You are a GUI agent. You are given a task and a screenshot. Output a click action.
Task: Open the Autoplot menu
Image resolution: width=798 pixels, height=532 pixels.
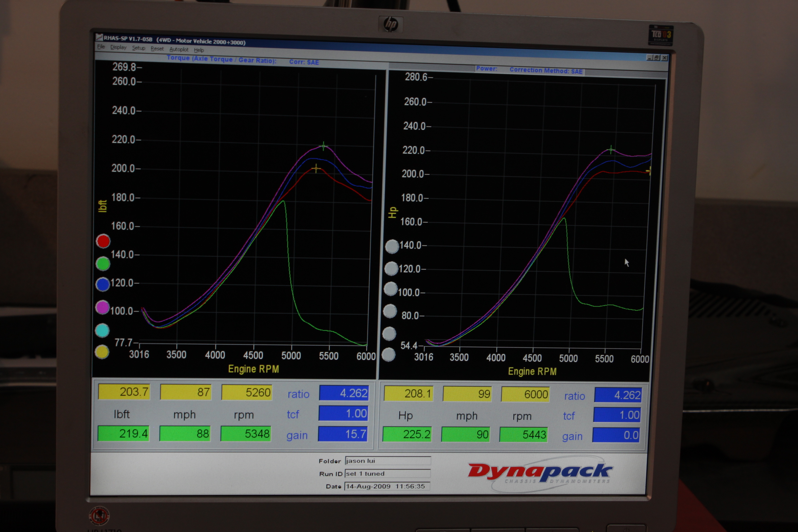[179, 50]
